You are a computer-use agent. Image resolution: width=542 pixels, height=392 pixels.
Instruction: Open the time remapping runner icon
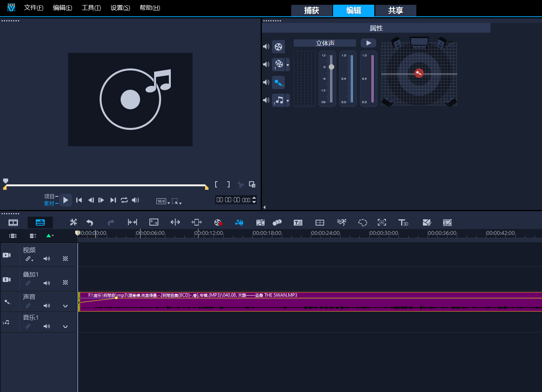point(341,222)
